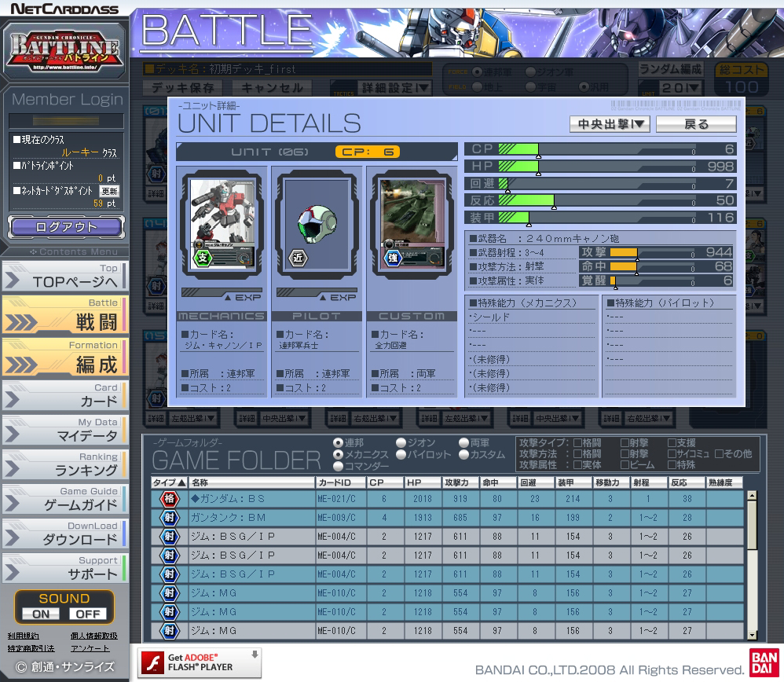This screenshot has width=784, height=682.
Task: Check the その他 checkbox
Action: pyautogui.click(x=719, y=454)
